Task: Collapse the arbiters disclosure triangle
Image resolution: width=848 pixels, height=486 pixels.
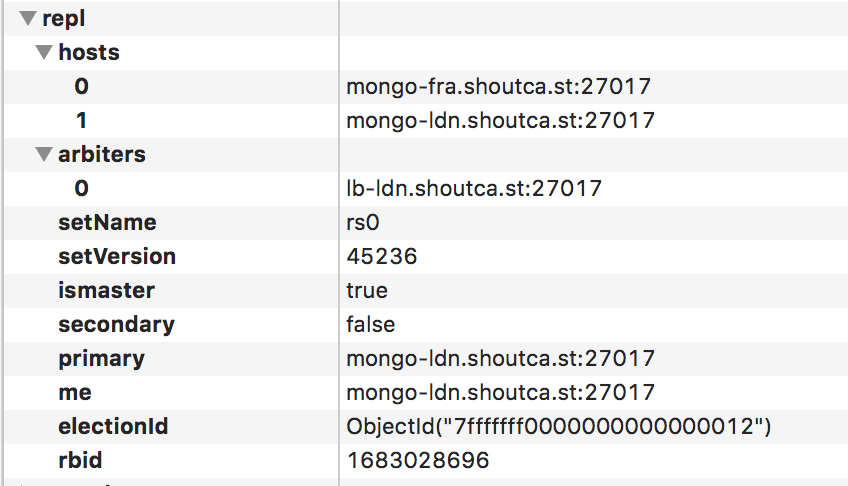Action: [44, 155]
